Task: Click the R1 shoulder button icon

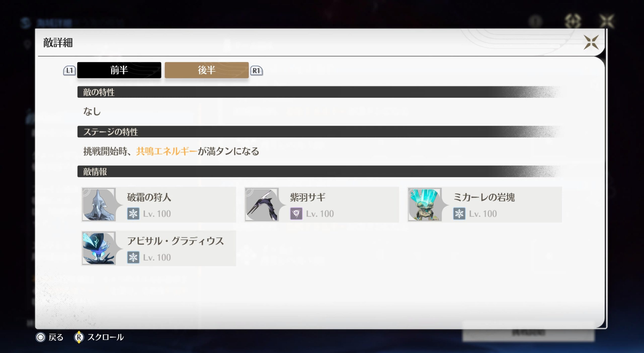Action: click(x=256, y=71)
